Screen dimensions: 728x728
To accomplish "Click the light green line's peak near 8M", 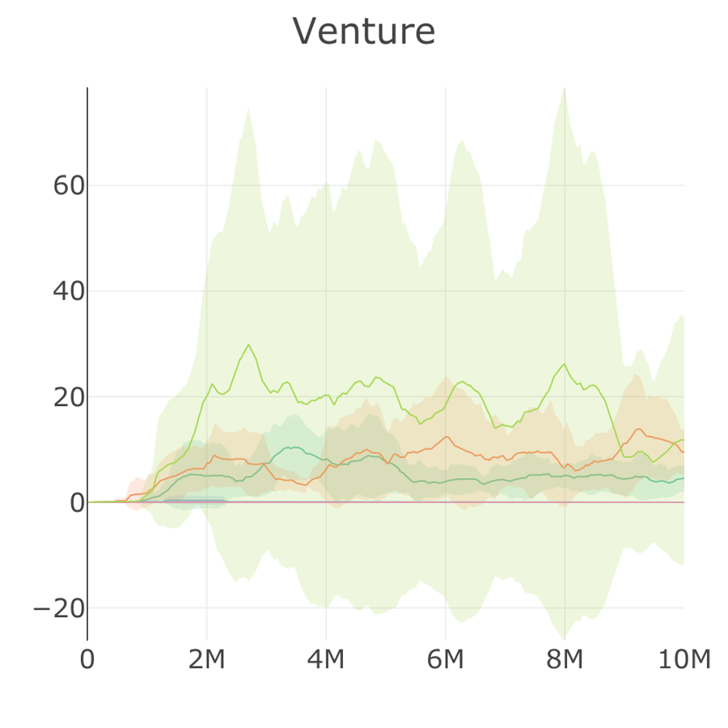I will (564, 364).
